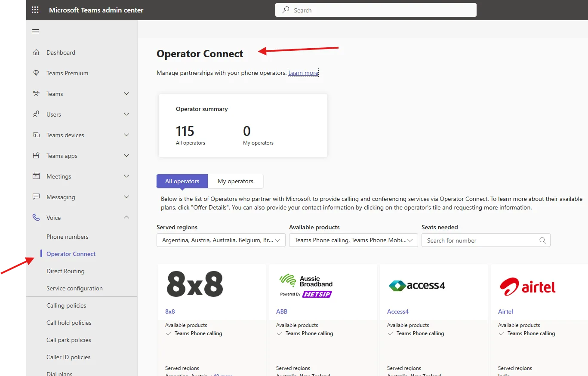Click the Meetings calendar icon
Screen dimensions: 588x376
(36, 176)
